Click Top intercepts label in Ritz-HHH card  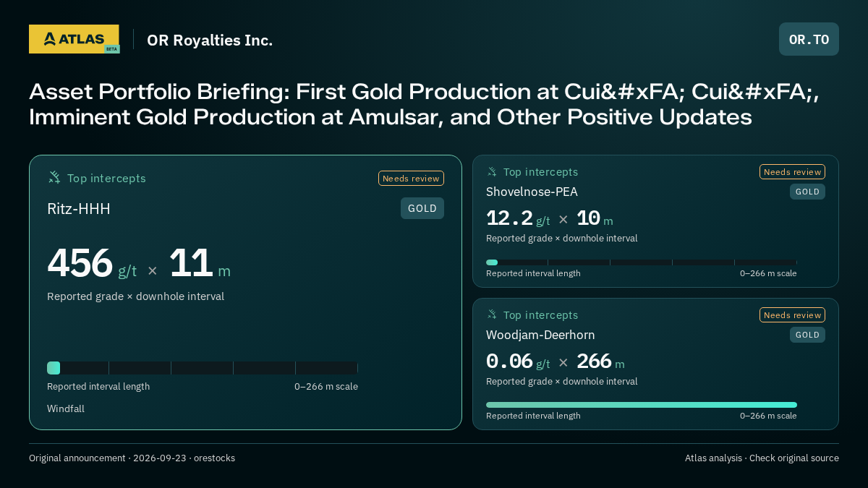pos(106,179)
